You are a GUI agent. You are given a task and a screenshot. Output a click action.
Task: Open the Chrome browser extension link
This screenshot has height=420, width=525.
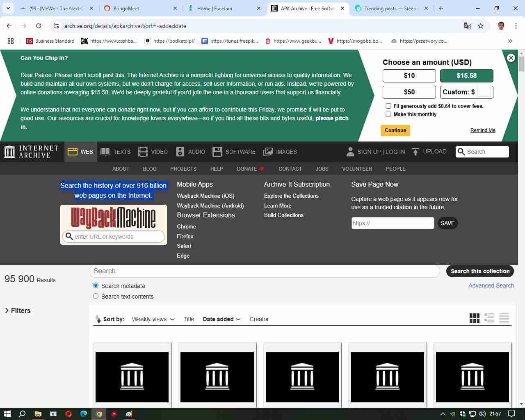click(186, 227)
